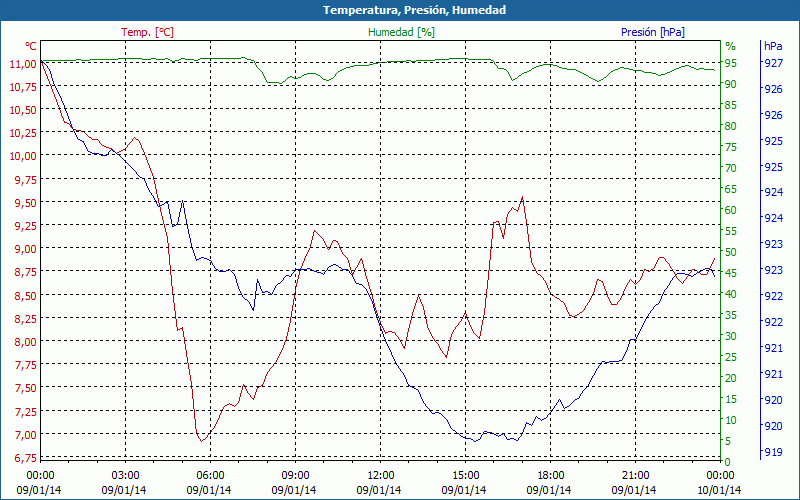The image size is (800, 500).
Task: Click the '9,25' temperature axis value
Action: point(26,226)
